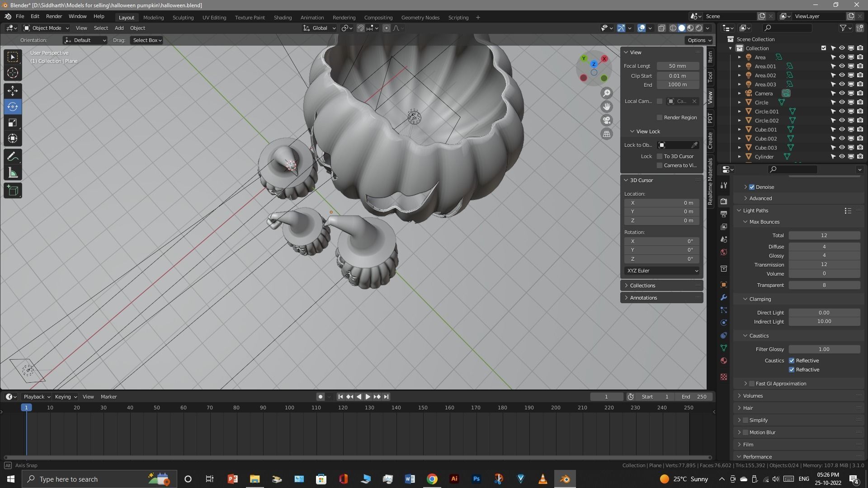
Task: Select the Annotate tool
Action: [x=13, y=157]
